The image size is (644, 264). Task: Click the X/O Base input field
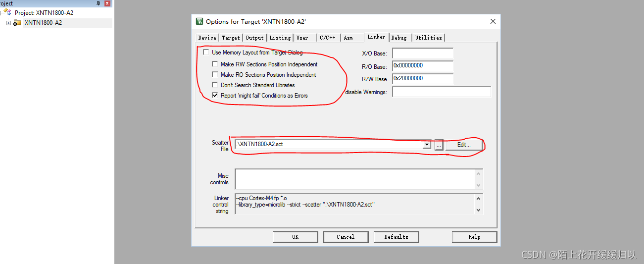[423, 53]
